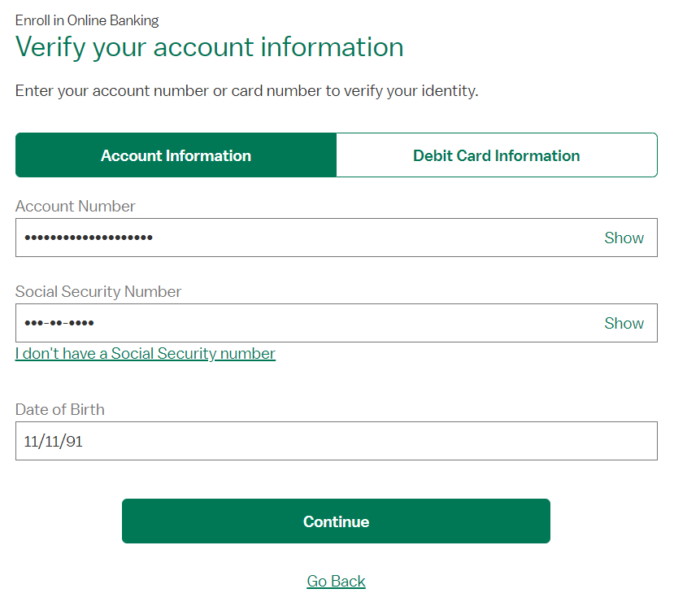Place cursor on masked SSN dots
This screenshot has width=700, height=615.
click(59, 323)
